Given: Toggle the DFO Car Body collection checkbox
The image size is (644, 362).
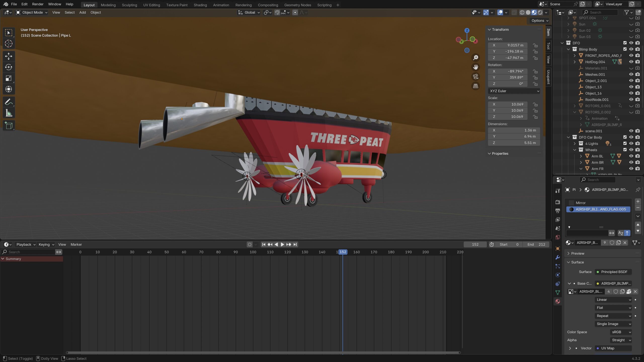Looking at the screenshot, I should 625,137.
